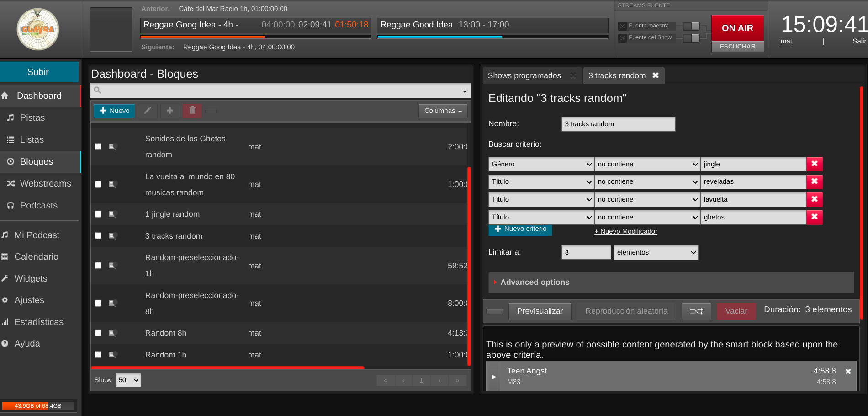
Task: Check the 'Random 1h' row checkbox
Action: tap(98, 355)
